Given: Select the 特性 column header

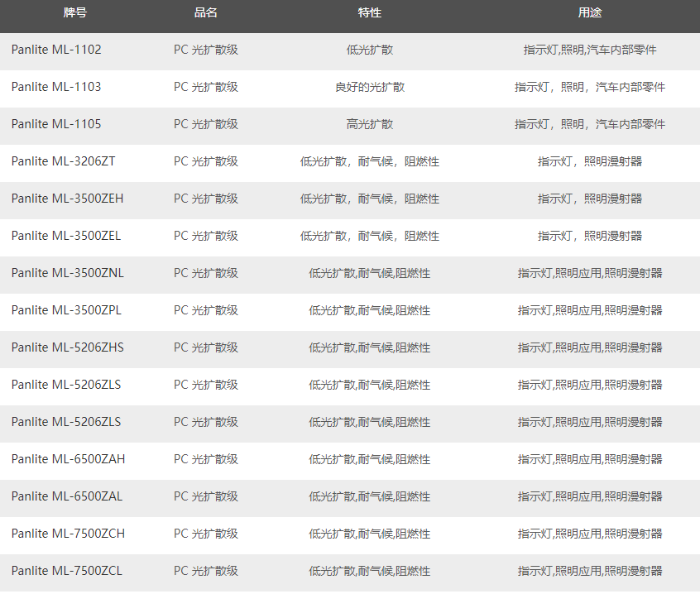Looking at the screenshot, I should [370, 13].
